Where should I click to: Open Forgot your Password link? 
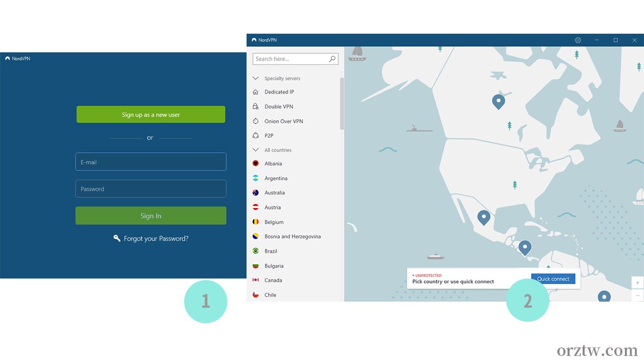156,238
